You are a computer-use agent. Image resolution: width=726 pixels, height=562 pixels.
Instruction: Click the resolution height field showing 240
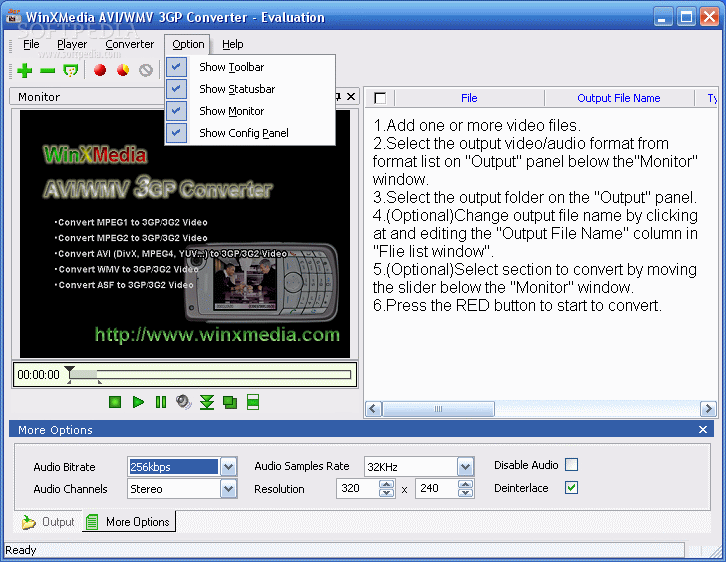[437, 488]
